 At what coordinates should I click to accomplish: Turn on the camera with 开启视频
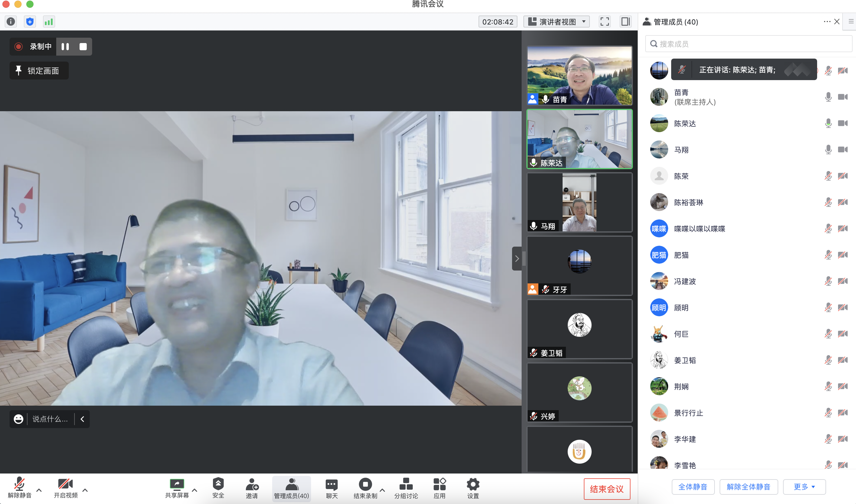pyautogui.click(x=66, y=484)
